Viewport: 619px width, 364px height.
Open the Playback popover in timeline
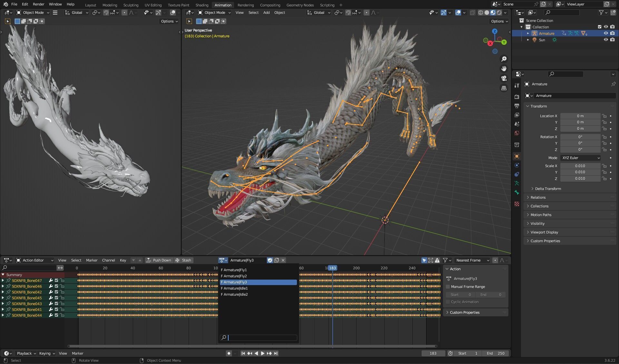click(26, 353)
